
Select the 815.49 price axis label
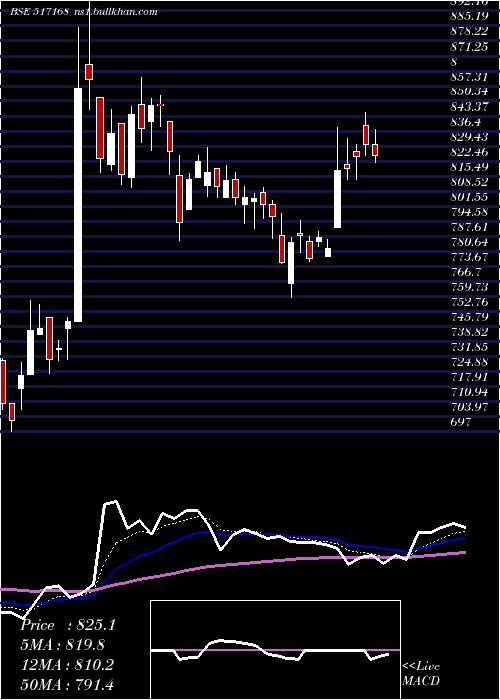click(470, 167)
